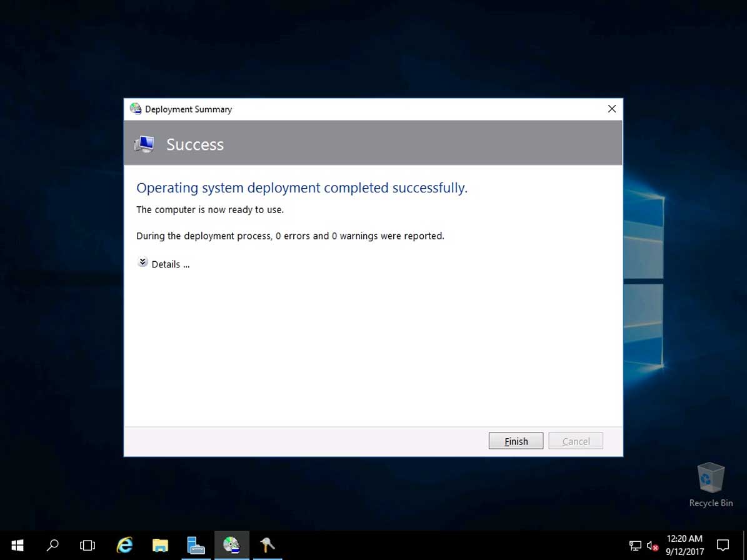Select the Recycle Bin desktop icon
This screenshot has width=747, height=560.
[x=711, y=485]
